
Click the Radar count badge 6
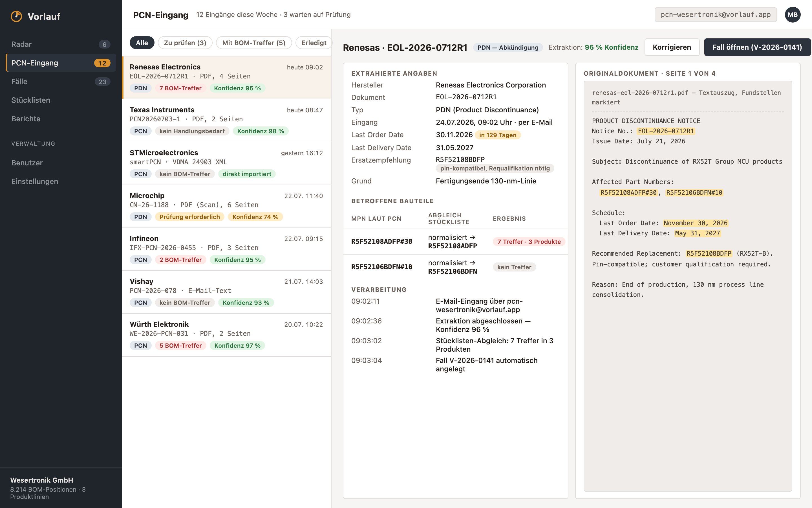(104, 45)
